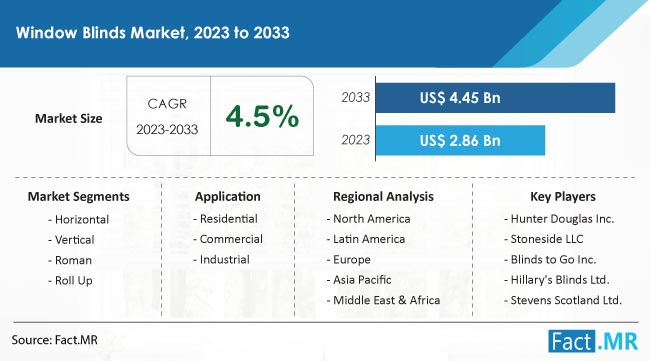This screenshot has height=361, width=650.
Task: Click the '2033' axis label
Action: [x=355, y=97]
